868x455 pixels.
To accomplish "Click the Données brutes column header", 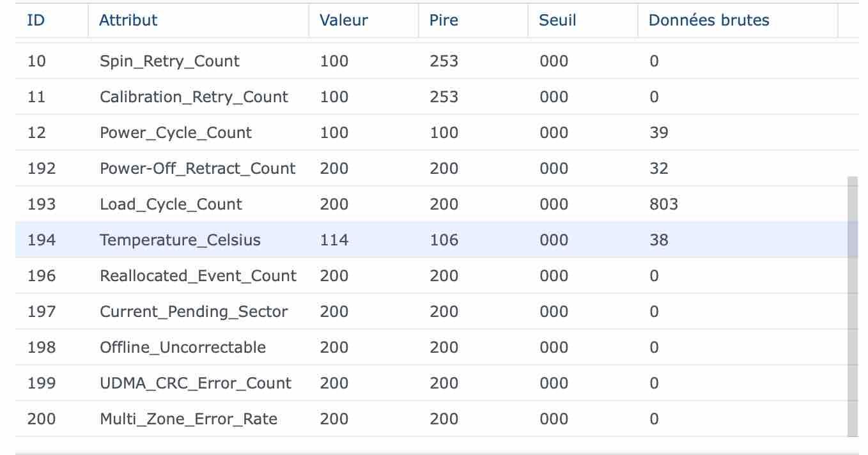I will coord(738,20).
